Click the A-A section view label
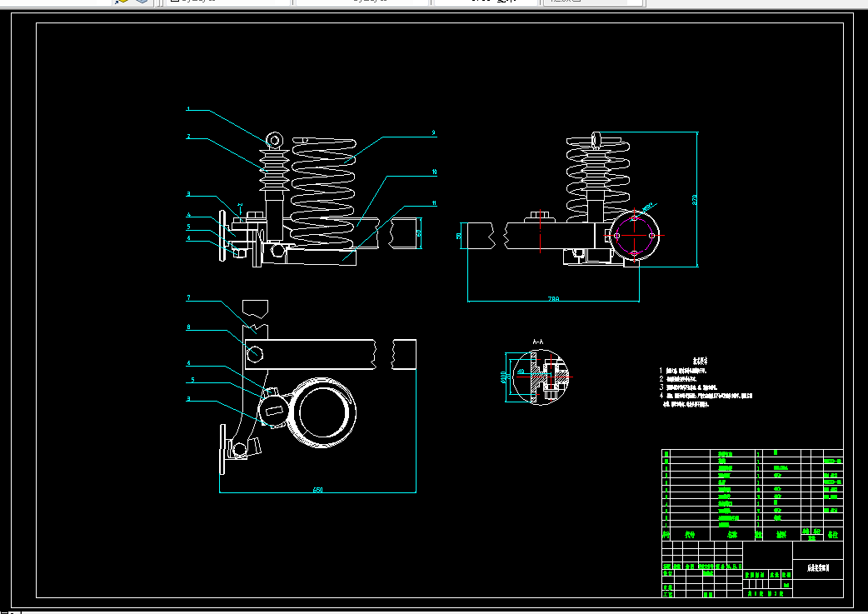Screen dimensions: 868x614 point(537,342)
